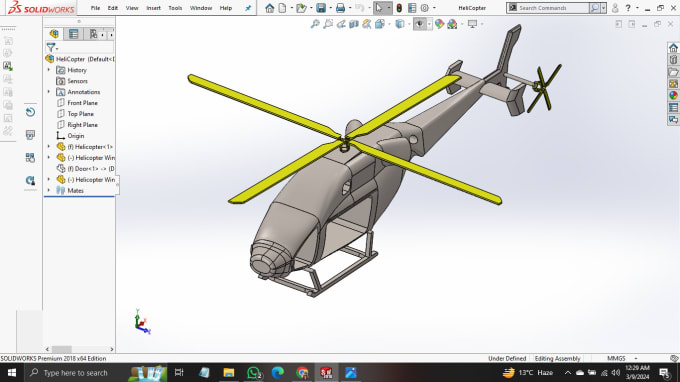
Task: Switch to the PropertyManager tab
Action: 73,34
